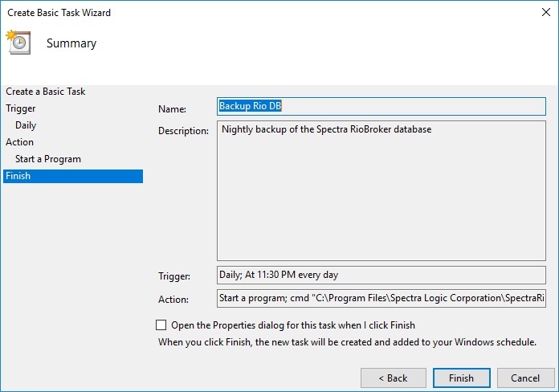Select the Name field with Backup Rio DB
This screenshot has height=392, width=559.
click(x=382, y=106)
